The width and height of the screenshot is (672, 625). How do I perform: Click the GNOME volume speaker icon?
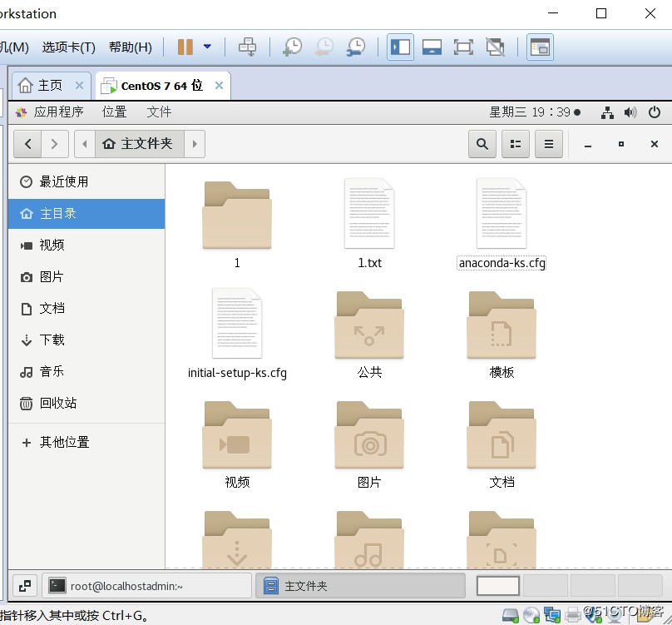(630, 112)
